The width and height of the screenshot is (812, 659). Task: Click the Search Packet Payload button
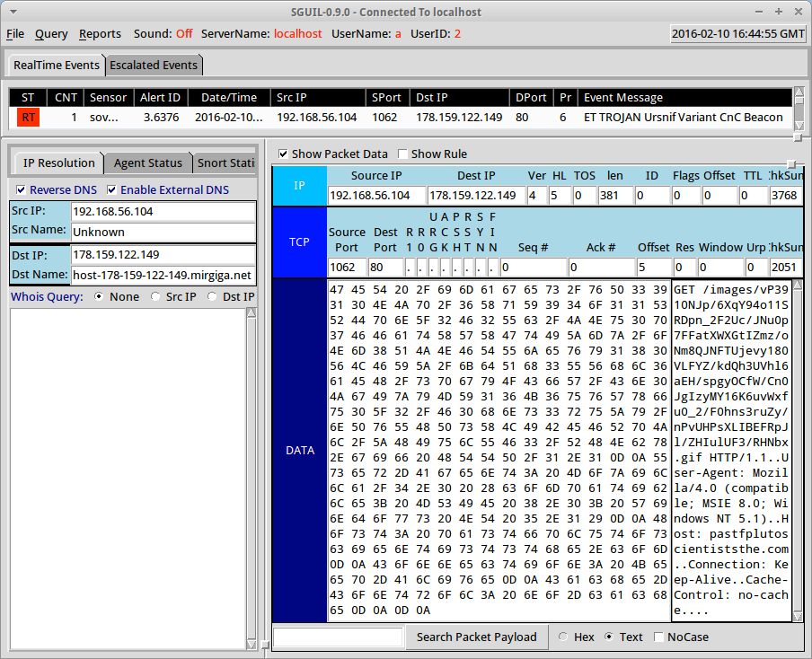476,637
